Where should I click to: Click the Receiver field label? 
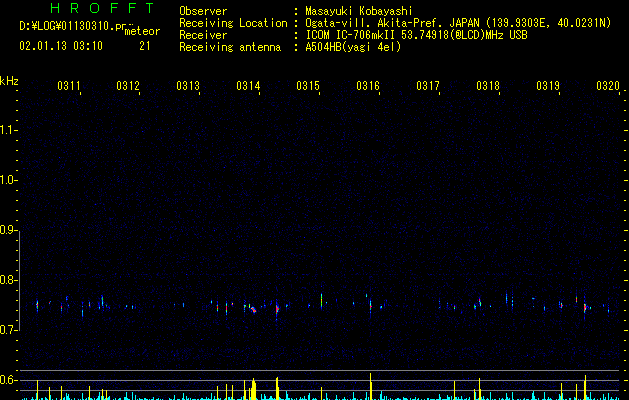203,35
